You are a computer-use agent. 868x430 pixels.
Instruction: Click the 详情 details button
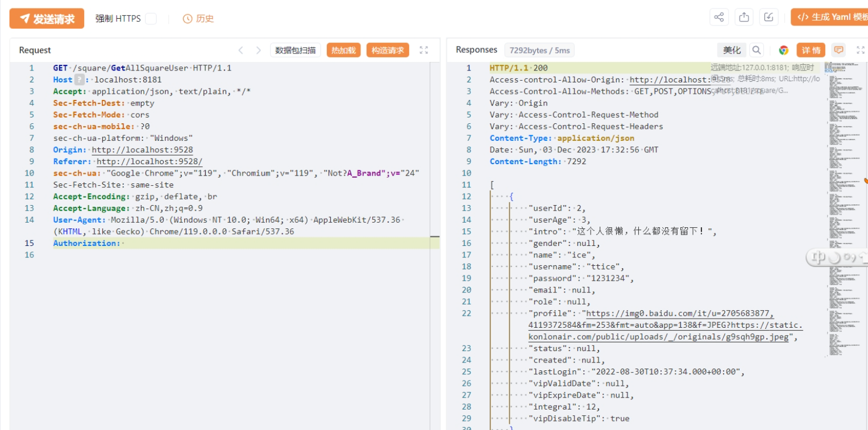[x=811, y=50]
